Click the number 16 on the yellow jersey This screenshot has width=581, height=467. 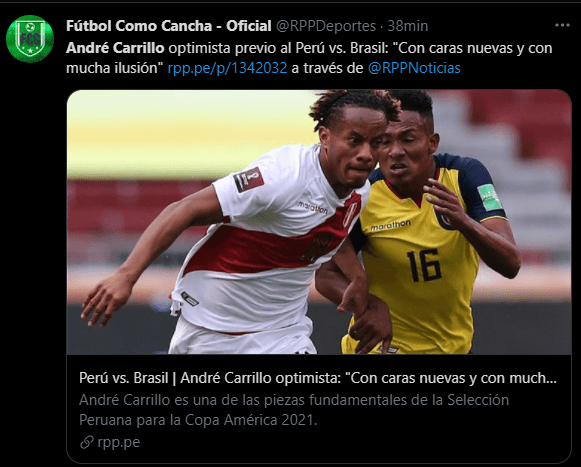coord(424,265)
